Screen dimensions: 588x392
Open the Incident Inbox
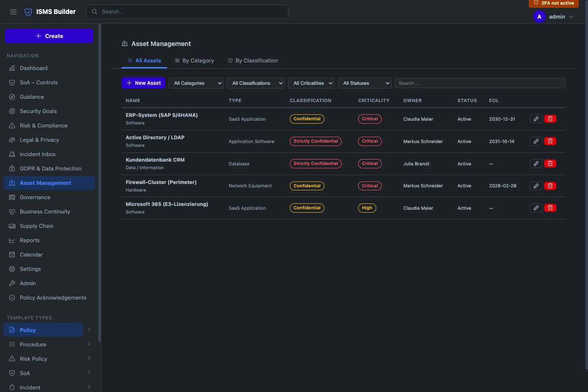coord(49,154)
